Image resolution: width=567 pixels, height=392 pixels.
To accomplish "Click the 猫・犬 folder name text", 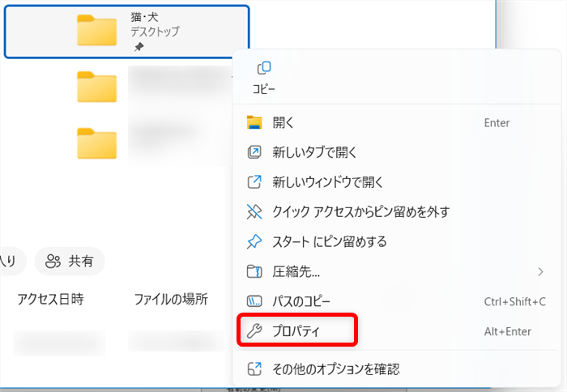I will coord(144,17).
